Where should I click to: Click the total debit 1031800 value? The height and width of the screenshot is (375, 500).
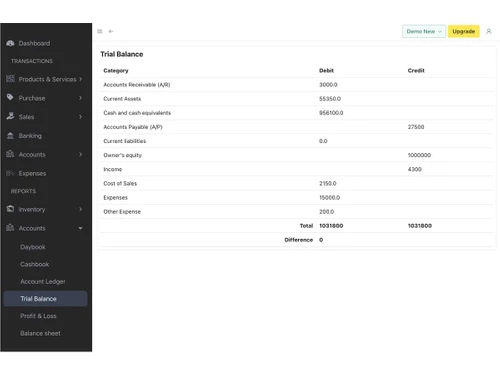click(x=331, y=226)
